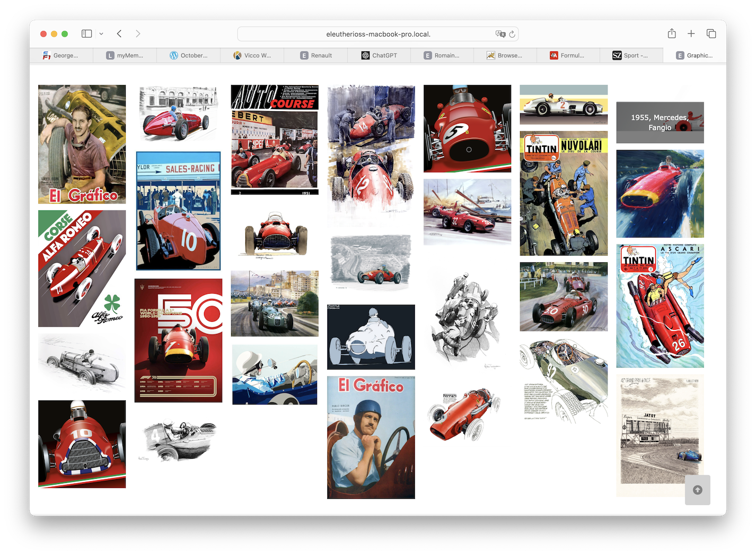Switch to the Renault tab
Screen dimensions: 756x555
click(316, 55)
